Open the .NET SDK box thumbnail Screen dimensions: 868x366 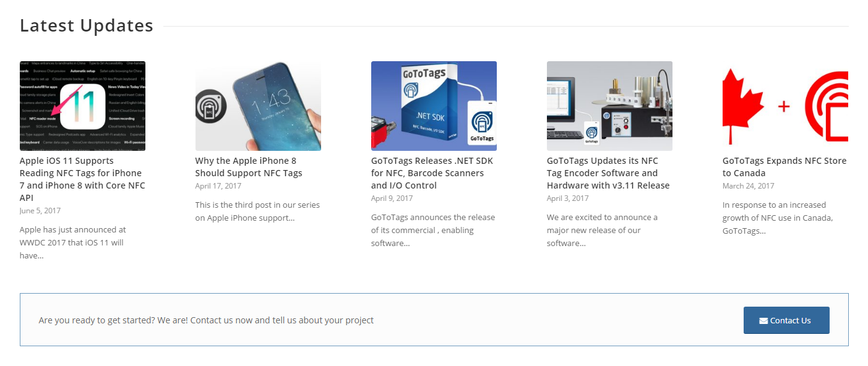434,106
